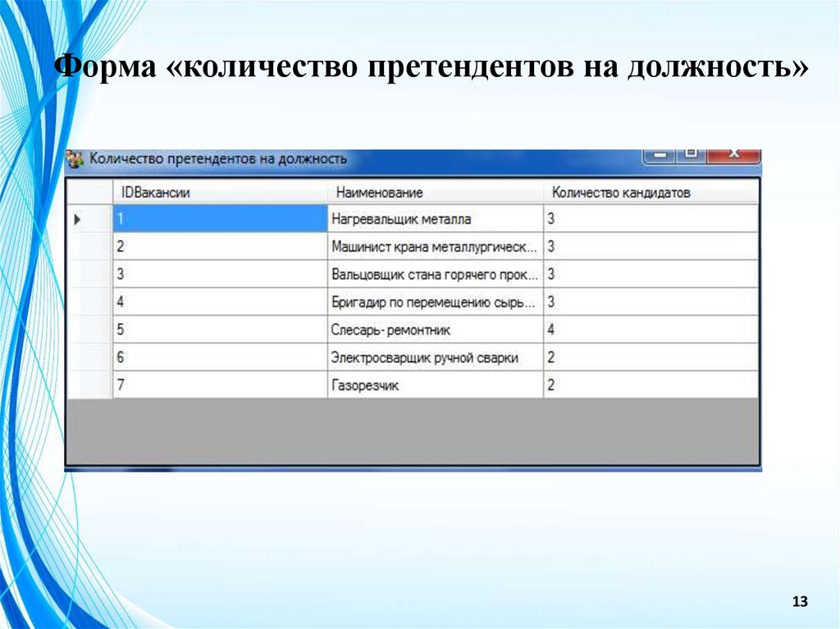Click the row selector arrow marker
The width and height of the screenshot is (840, 629).
coord(75,218)
